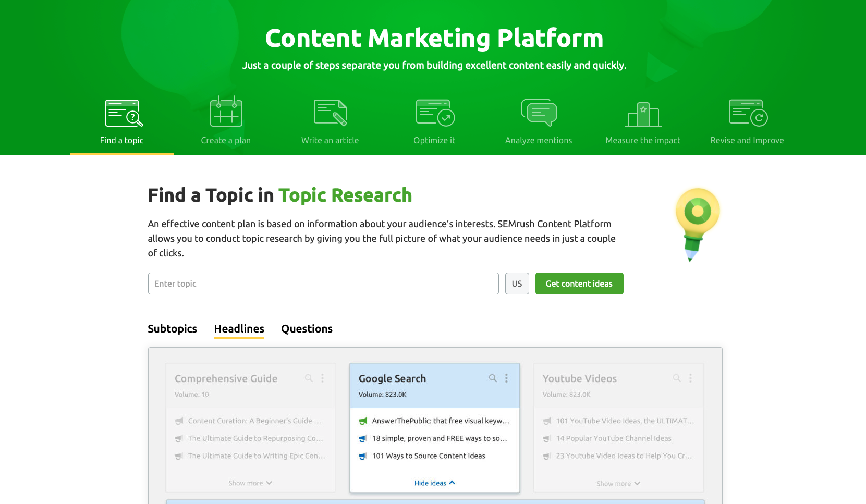Click search icon on Comprehensive Guide card
Viewport: 866px width, 504px height.
coord(309,378)
